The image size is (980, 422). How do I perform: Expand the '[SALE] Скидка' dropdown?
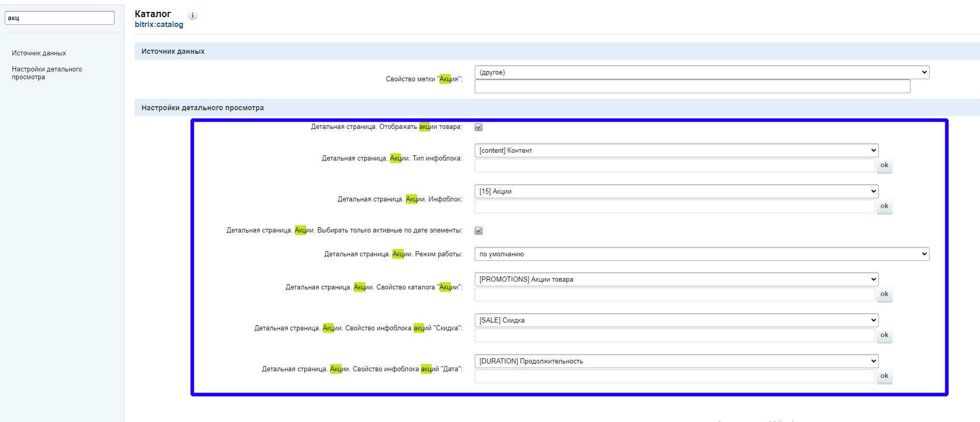[676, 321]
